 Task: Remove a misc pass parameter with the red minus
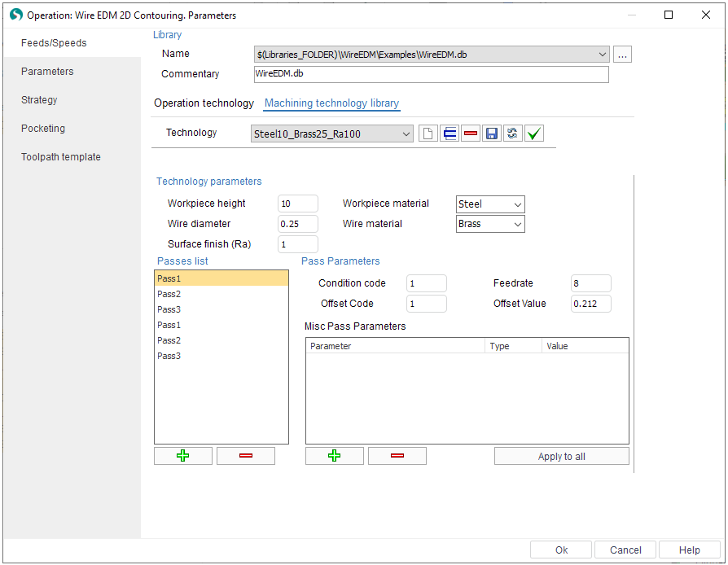click(397, 456)
